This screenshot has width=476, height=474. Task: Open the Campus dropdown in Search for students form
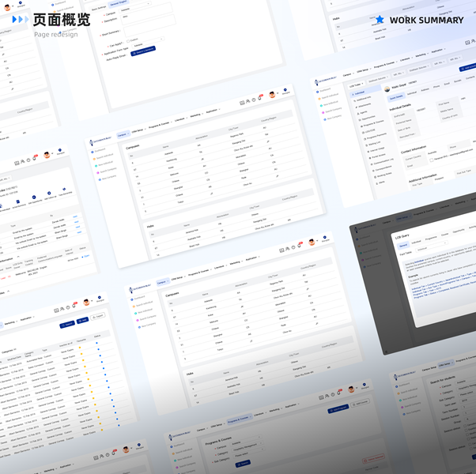[x=466, y=380]
